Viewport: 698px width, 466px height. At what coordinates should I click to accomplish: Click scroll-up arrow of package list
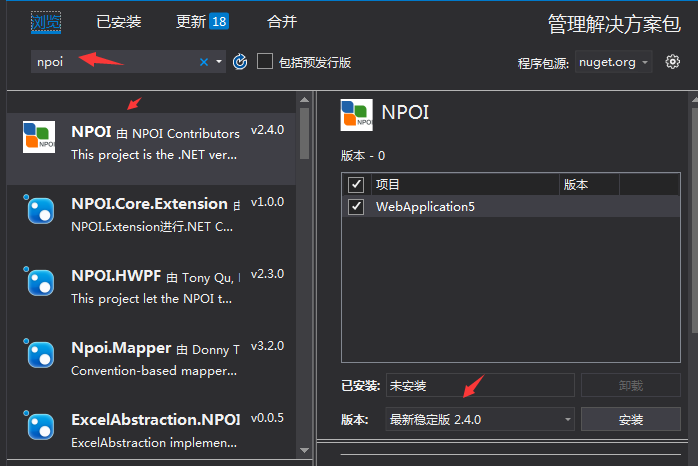(x=304, y=100)
